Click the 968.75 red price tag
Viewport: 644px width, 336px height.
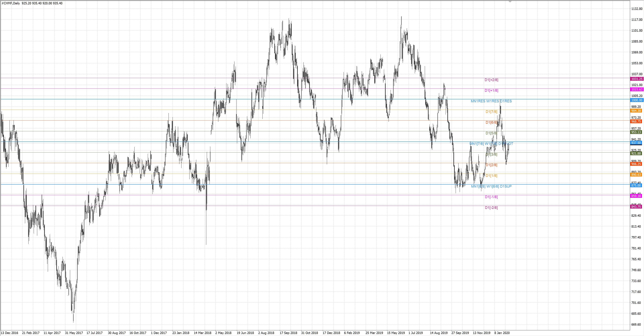[636, 122]
